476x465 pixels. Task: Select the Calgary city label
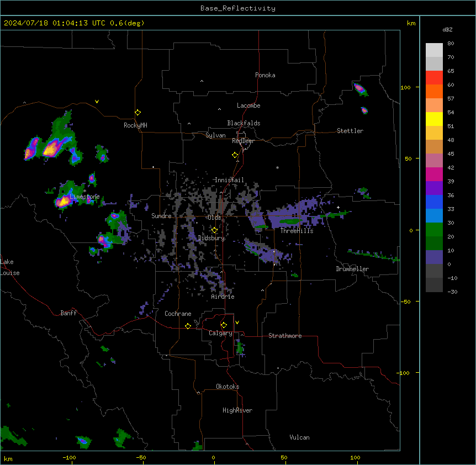tap(220, 333)
